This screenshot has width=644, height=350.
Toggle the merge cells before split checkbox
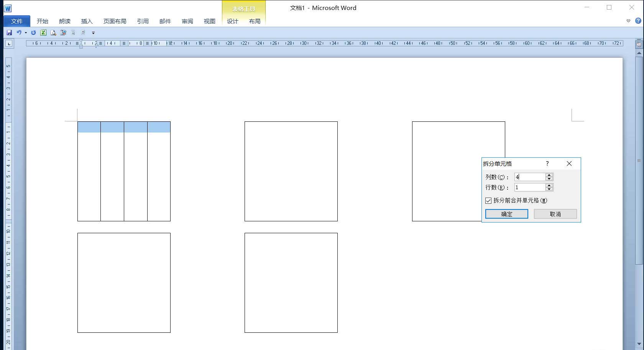coord(488,201)
